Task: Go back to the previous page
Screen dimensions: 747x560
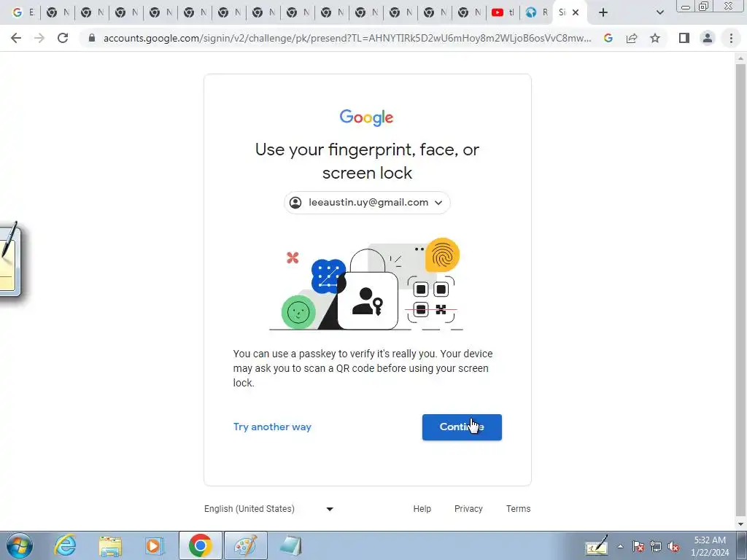Action: coord(16,38)
